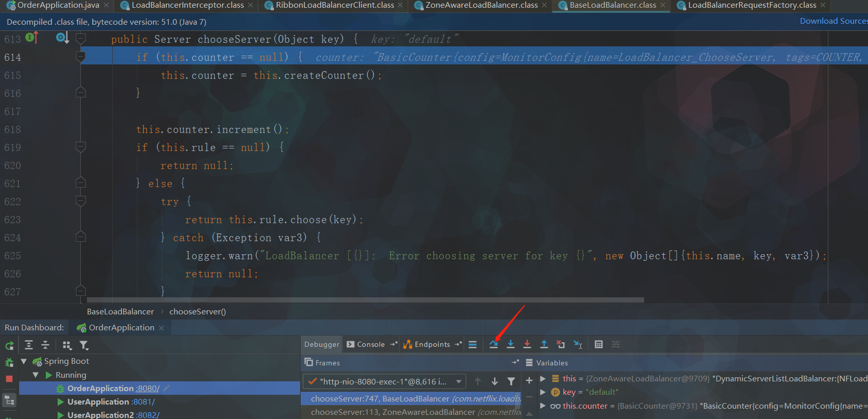
Task: Click the Show Execution Point icon
Action: [x=473, y=344]
